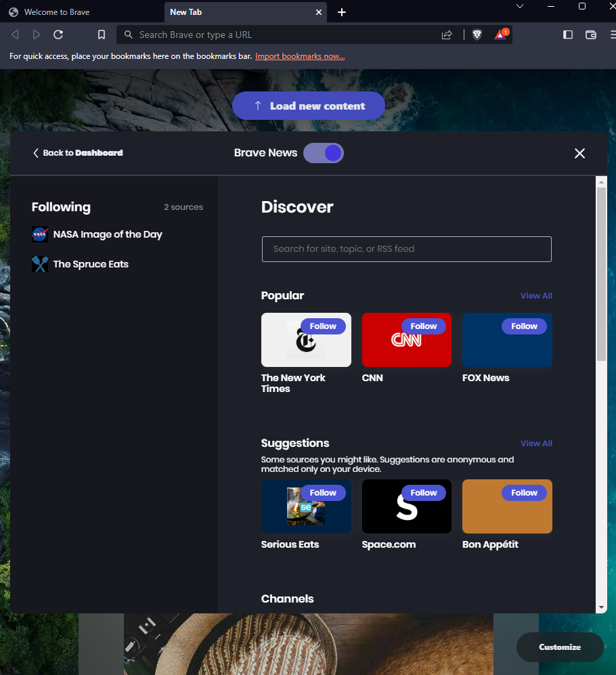This screenshot has width=616, height=675.
Task: Select the New Tab tab
Action: point(245,12)
